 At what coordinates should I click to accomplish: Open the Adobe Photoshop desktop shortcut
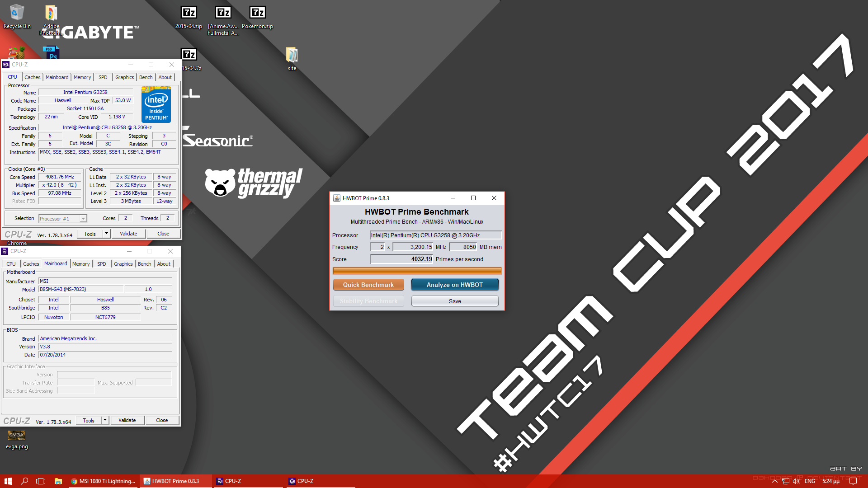tap(51, 19)
